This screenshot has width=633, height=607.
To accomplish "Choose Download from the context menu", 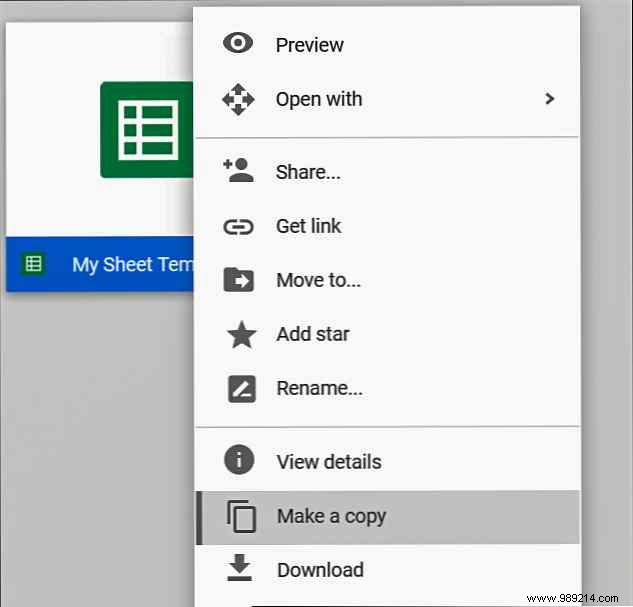I will click(x=387, y=570).
